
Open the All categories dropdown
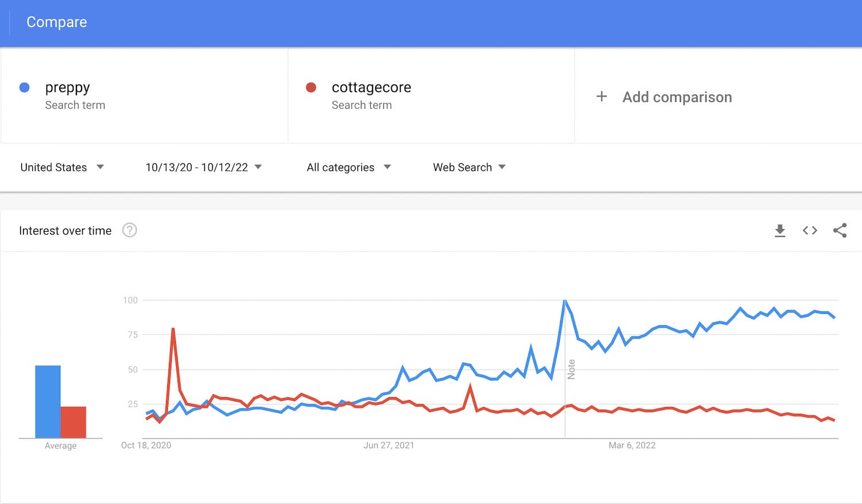click(348, 167)
